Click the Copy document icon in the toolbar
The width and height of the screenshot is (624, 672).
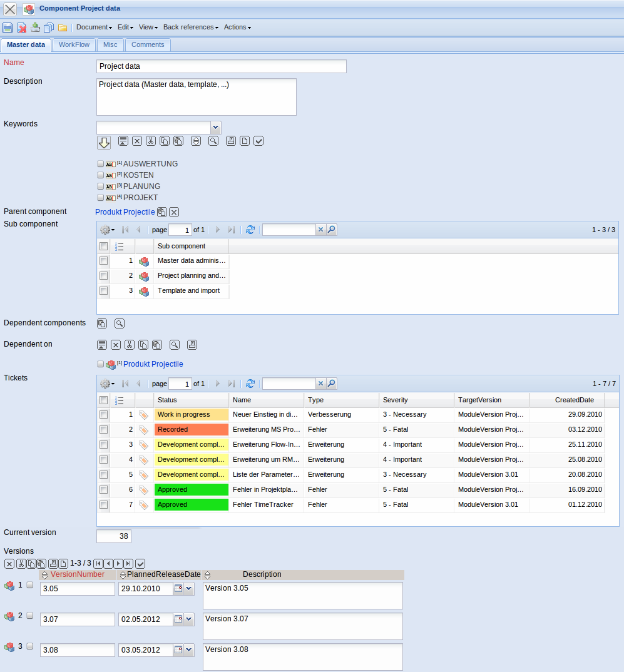(x=49, y=27)
